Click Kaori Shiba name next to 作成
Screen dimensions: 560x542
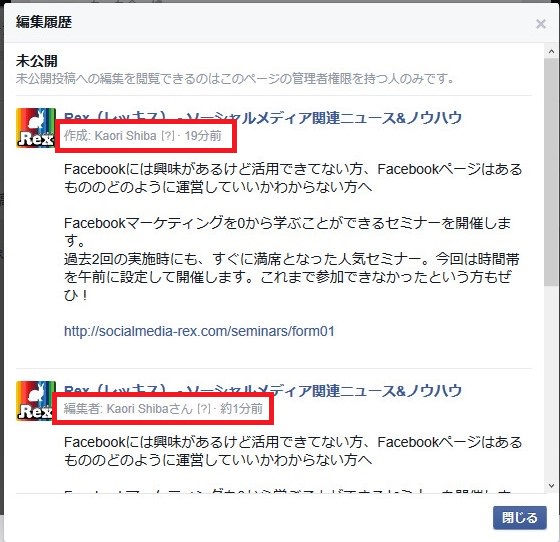pos(125,136)
